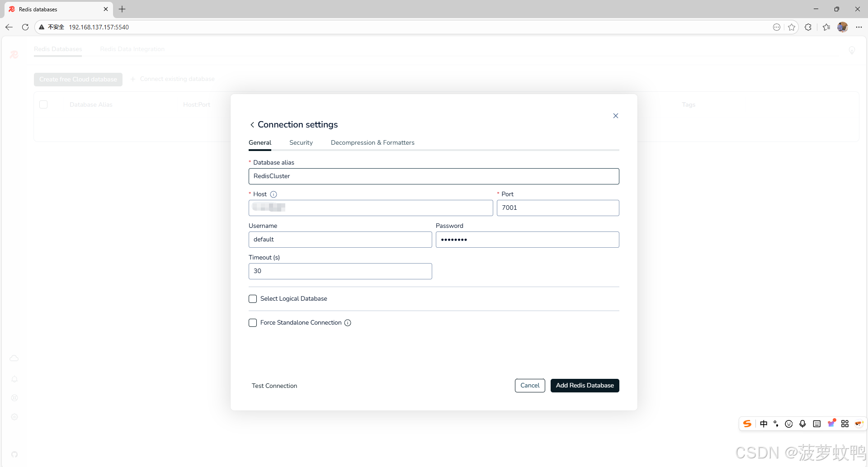Viewport: 868px width, 467px height.
Task: Open the browser favorites list icon
Action: tap(826, 27)
